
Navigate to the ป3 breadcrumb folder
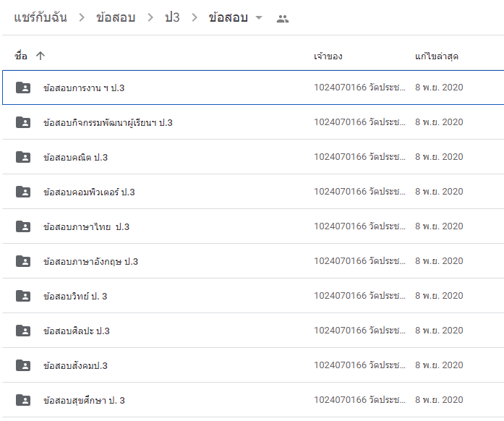pyautogui.click(x=172, y=17)
